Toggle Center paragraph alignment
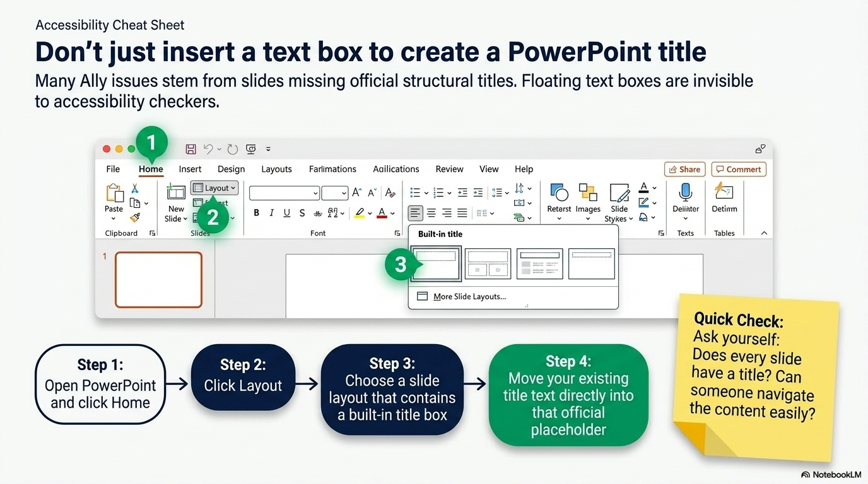The width and height of the screenshot is (868, 484). [431, 213]
